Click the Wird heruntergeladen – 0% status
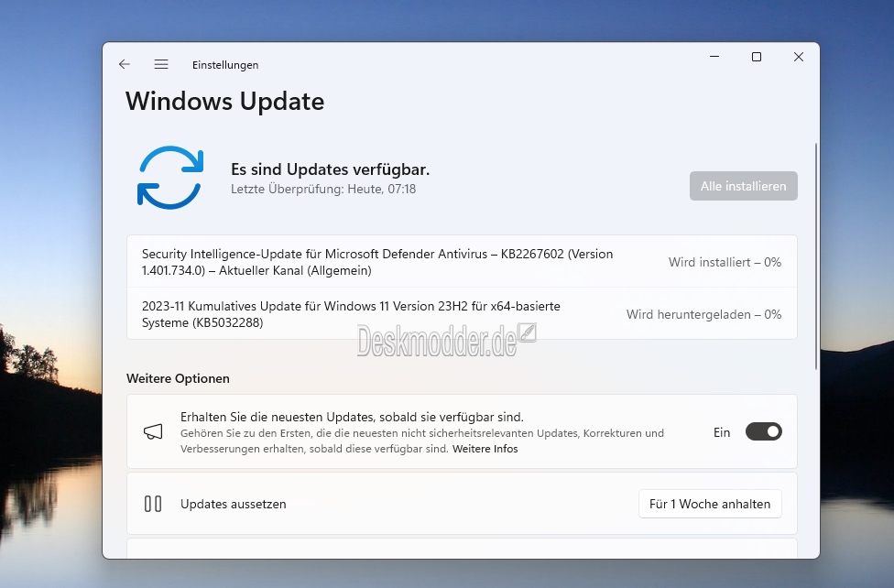 pyautogui.click(x=703, y=314)
